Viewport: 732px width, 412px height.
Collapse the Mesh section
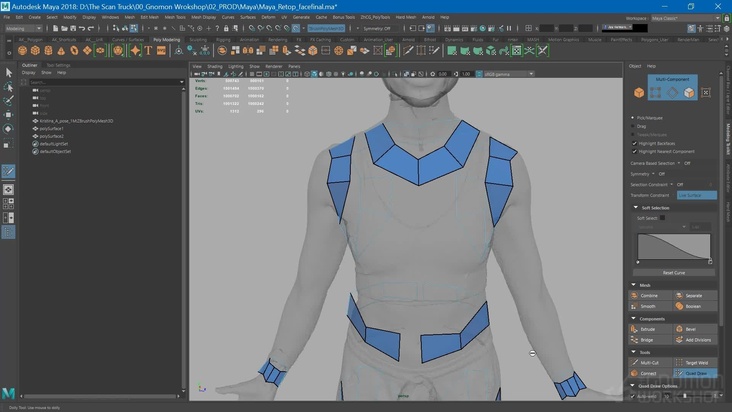(633, 285)
